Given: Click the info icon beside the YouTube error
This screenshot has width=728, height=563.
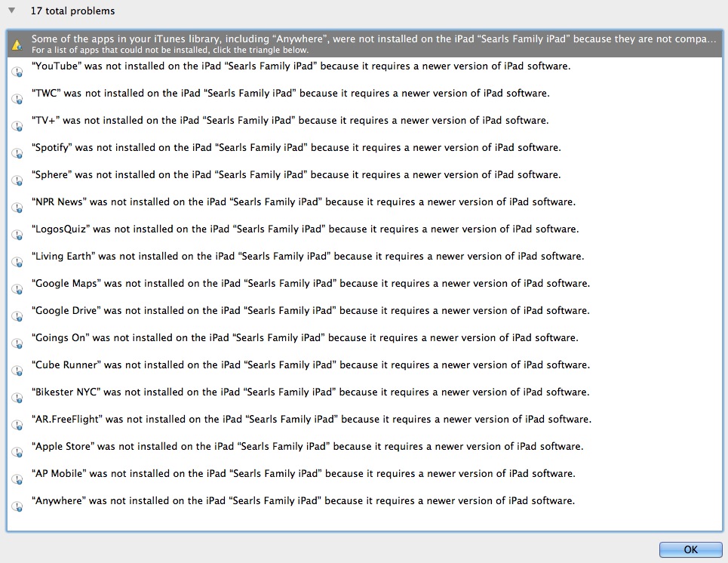Looking at the screenshot, I should coord(17,72).
